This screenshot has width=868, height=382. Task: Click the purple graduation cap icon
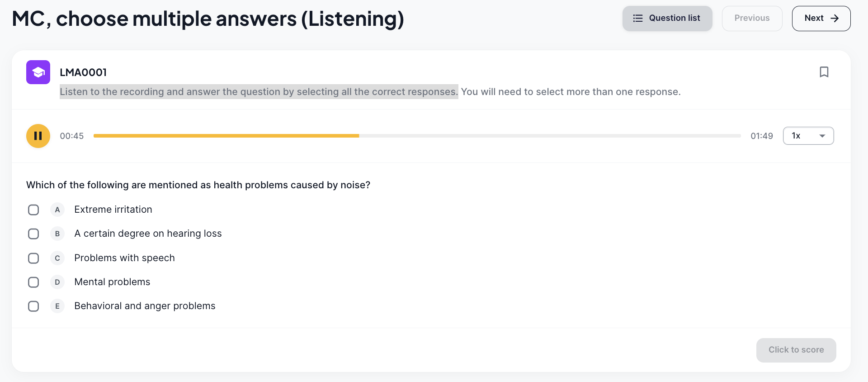(x=38, y=72)
